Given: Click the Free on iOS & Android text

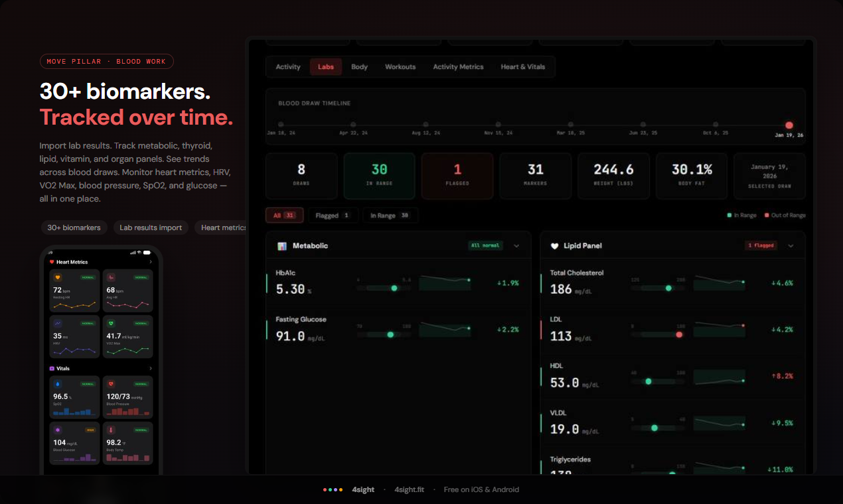Looking at the screenshot, I should 481,489.
